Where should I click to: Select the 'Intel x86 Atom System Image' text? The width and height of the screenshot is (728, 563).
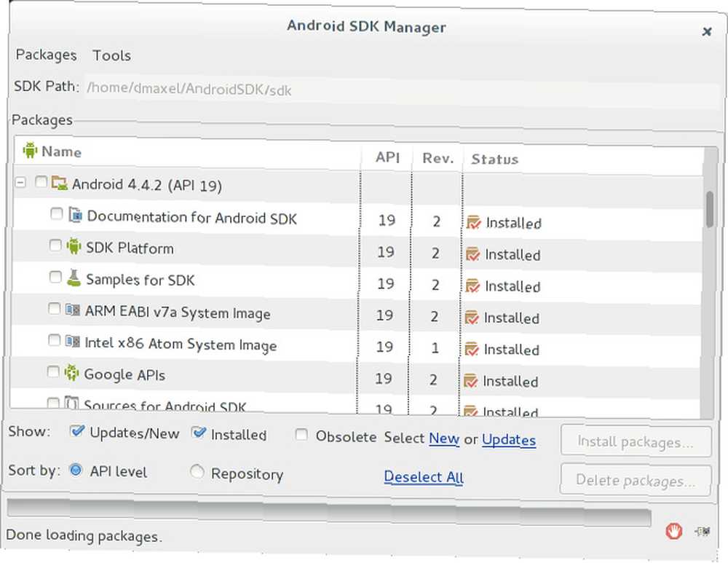click(181, 345)
